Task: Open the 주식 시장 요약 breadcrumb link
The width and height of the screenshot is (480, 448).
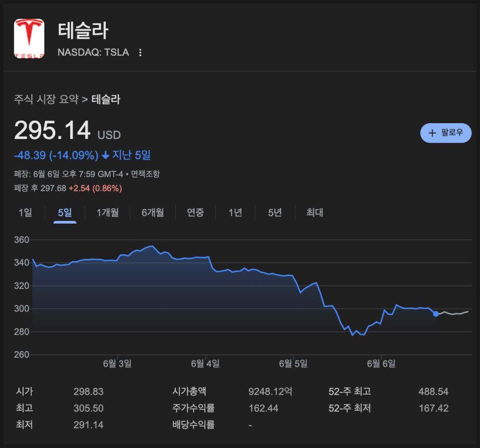Action: pyautogui.click(x=46, y=99)
